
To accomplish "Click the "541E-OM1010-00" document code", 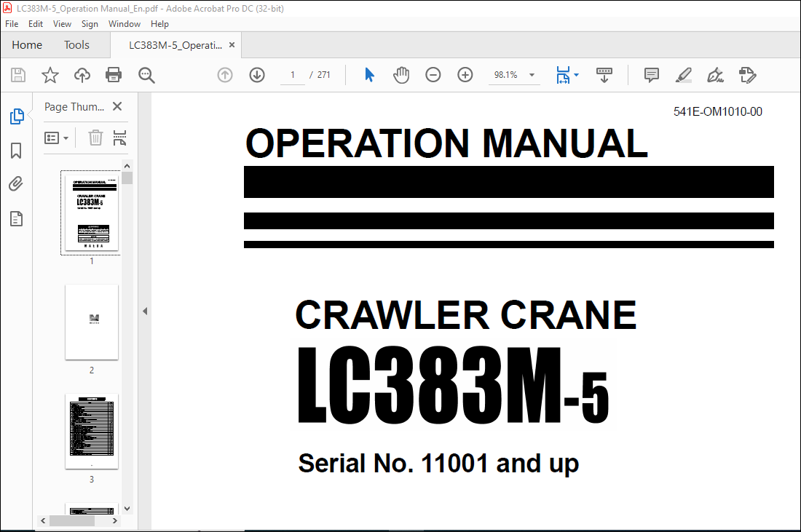I will (x=718, y=112).
